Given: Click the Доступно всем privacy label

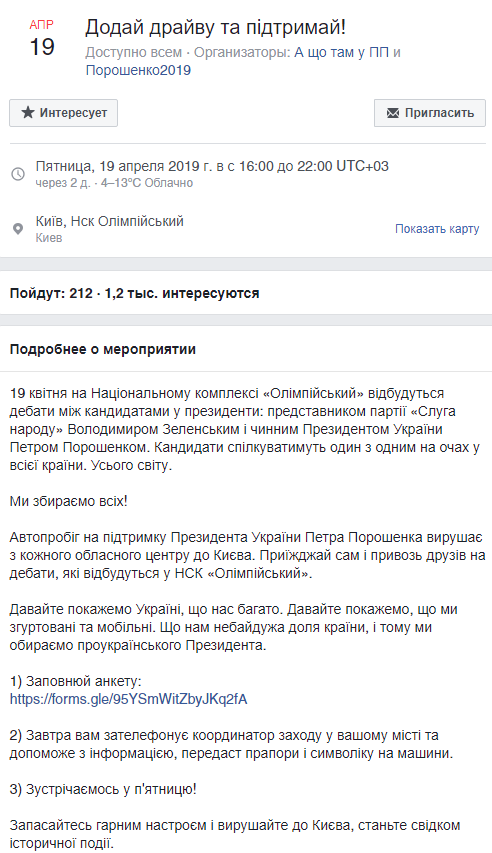Looking at the screenshot, I should (133, 53).
